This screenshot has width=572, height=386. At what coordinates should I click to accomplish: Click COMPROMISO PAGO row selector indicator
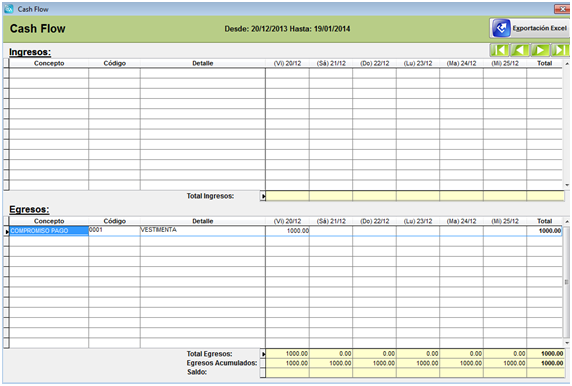pyautogui.click(x=6, y=231)
